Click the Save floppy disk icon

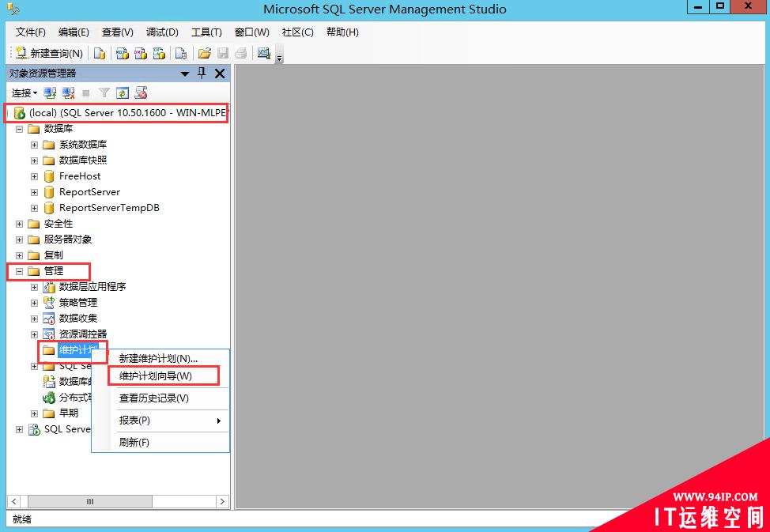(223, 53)
